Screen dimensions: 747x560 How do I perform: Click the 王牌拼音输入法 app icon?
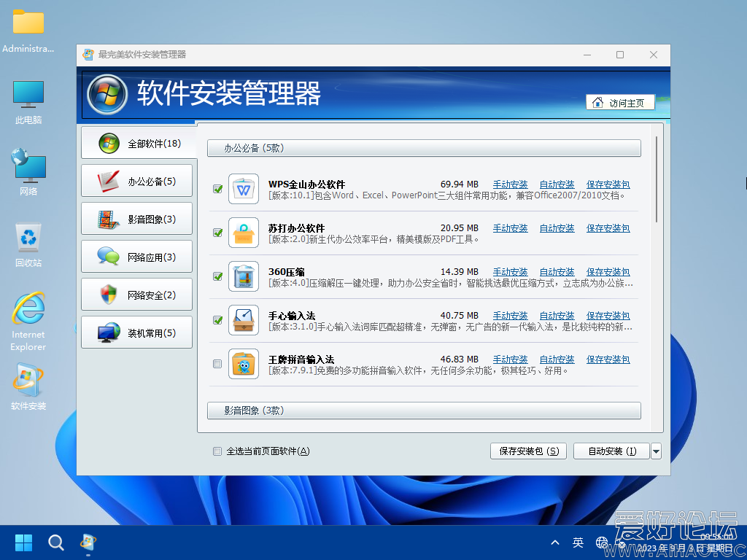[x=244, y=364]
